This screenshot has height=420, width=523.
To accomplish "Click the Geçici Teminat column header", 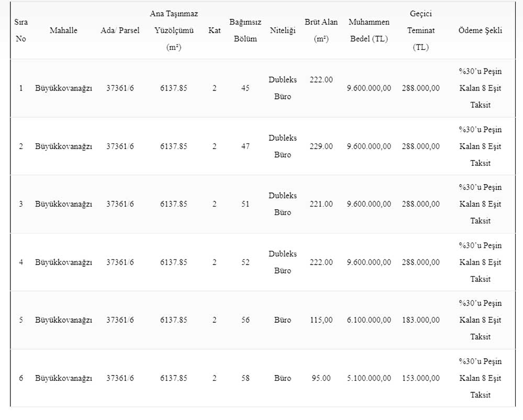I will point(420,30).
